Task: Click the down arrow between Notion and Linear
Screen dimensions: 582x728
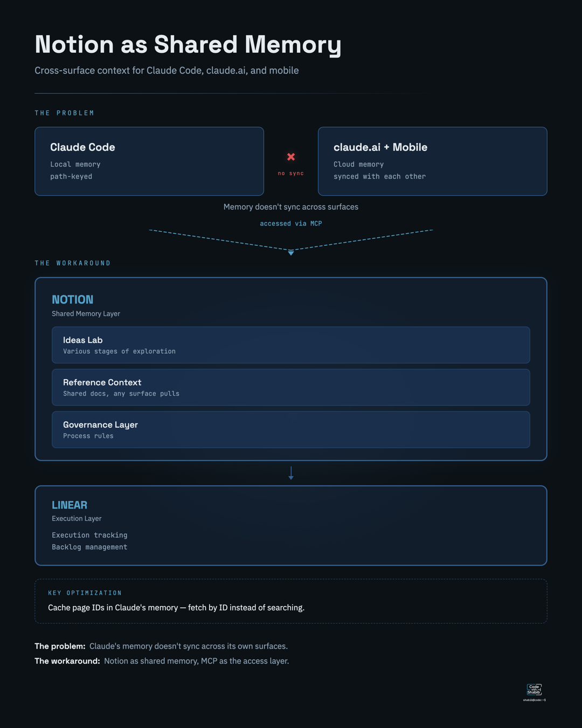Action: (291, 473)
